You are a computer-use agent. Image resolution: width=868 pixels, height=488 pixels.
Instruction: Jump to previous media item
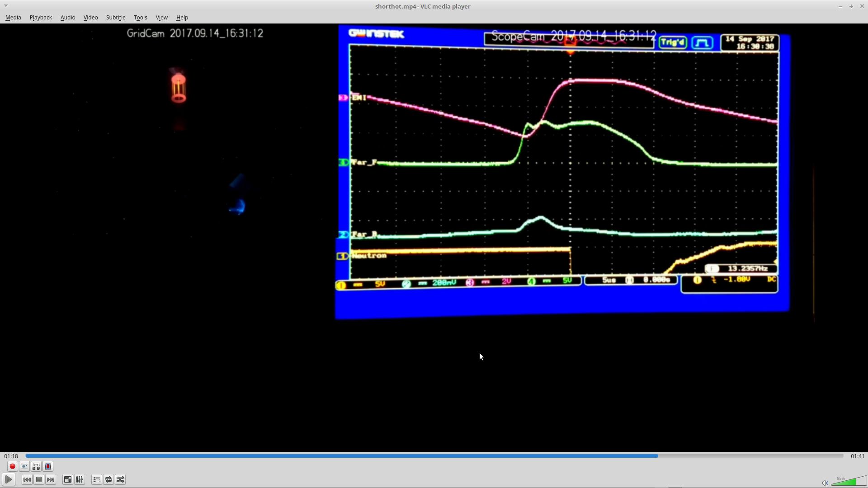pos(27,479)
